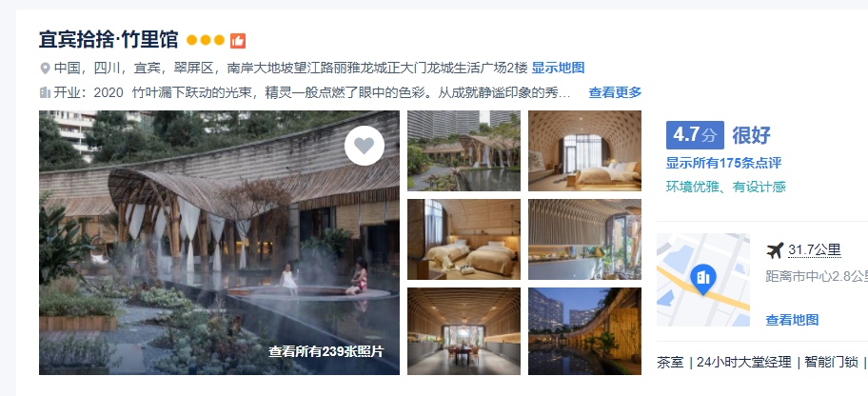Open the dining hall corridor thumbnail
868x396 pixels.
(x=464, y=331)
